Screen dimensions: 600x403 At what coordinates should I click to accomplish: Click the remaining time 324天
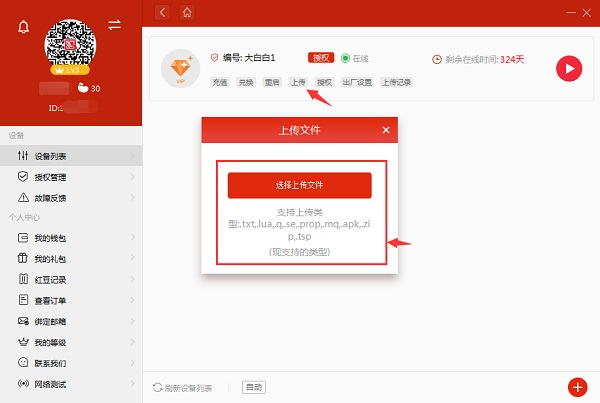coord(512,59)
